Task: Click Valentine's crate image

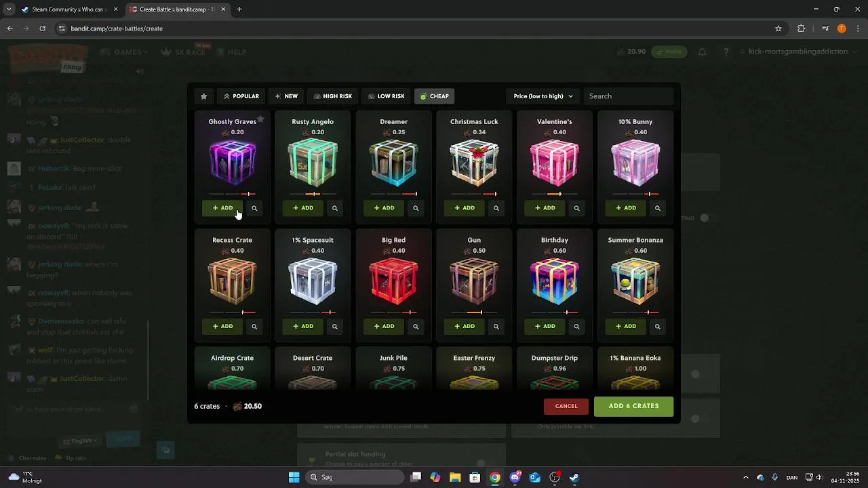Action: pyautogui.click(x=555, y=163)
